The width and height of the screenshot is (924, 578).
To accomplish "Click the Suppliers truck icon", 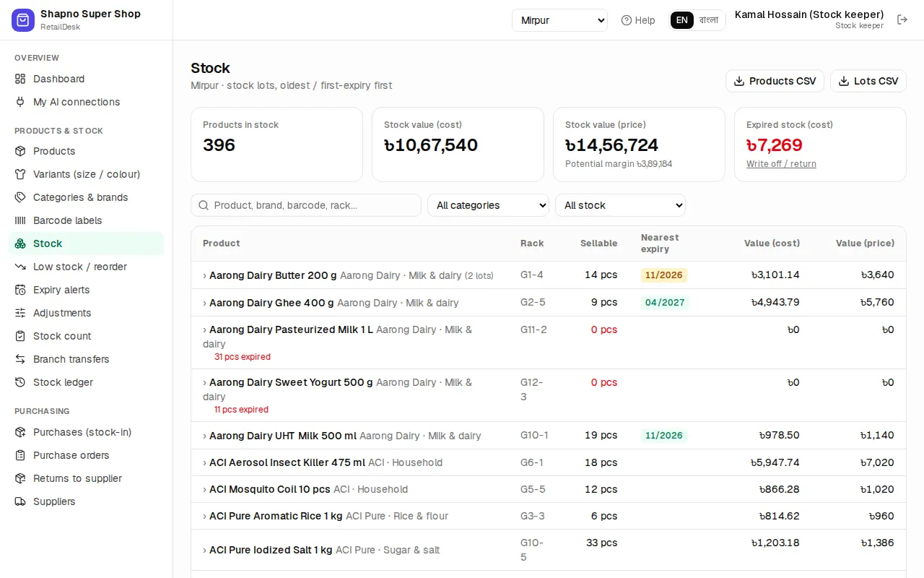I will pos(20,501).
